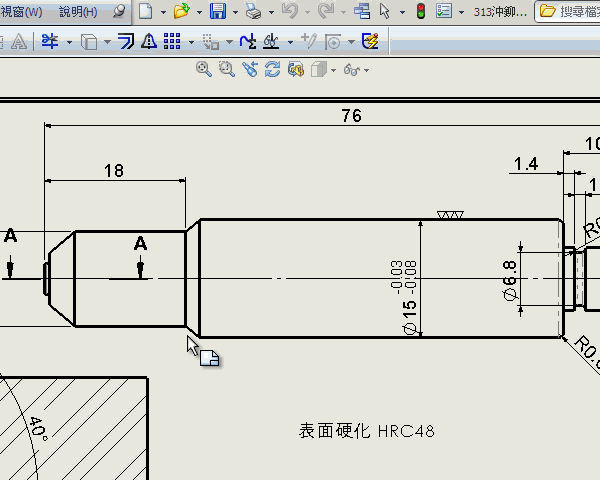Click the outlined letter A note icon
The image size is (600, 480).
pos(19,41)
